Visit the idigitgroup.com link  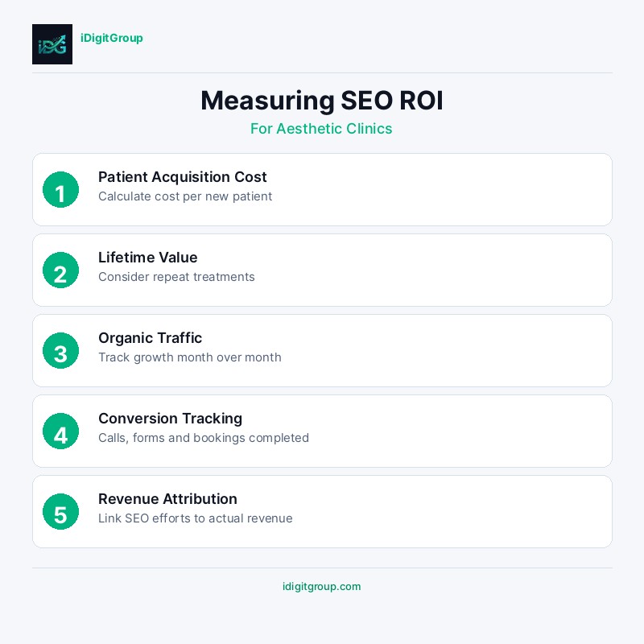tap(322, 587)
